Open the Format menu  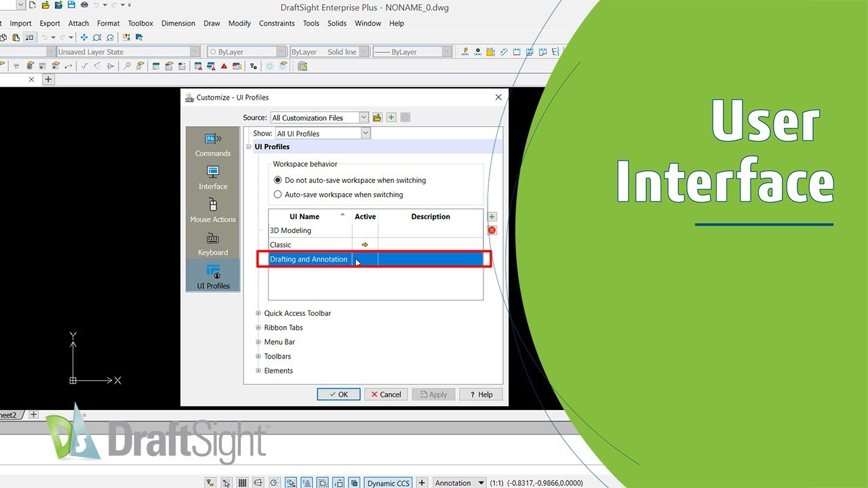point(108,23)
